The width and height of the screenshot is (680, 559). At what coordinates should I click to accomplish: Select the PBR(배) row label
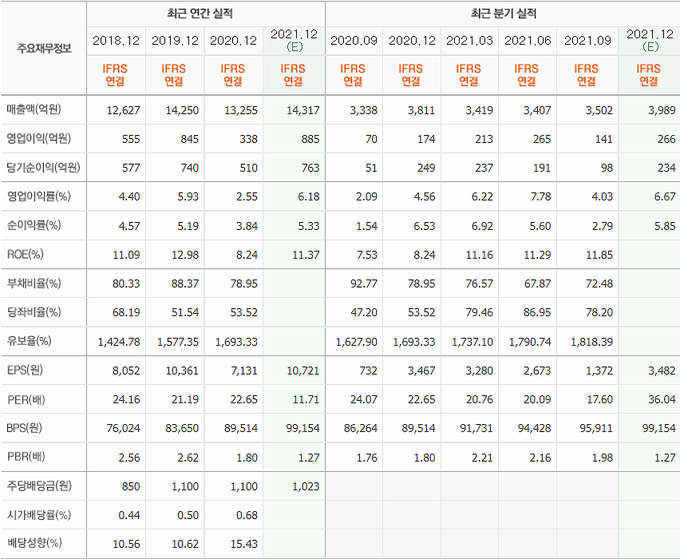[x=26, y=457]
